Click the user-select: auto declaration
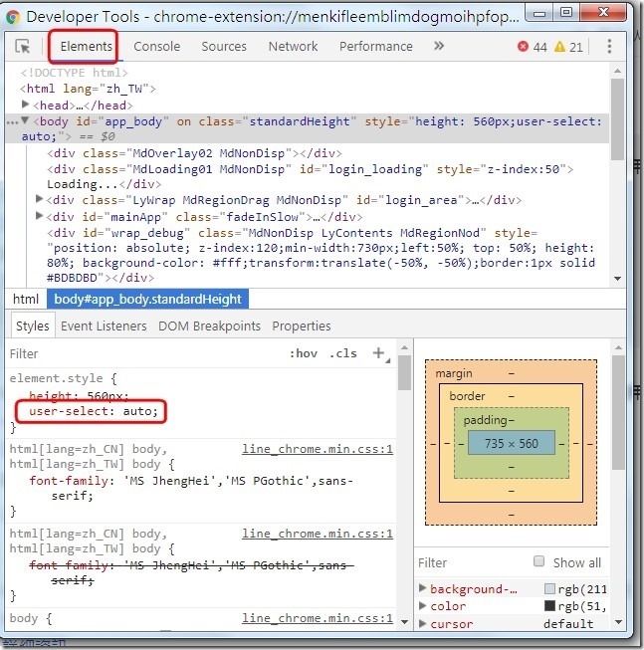The width and height of the screenshot is (644, 650). (x=94, y=411)
